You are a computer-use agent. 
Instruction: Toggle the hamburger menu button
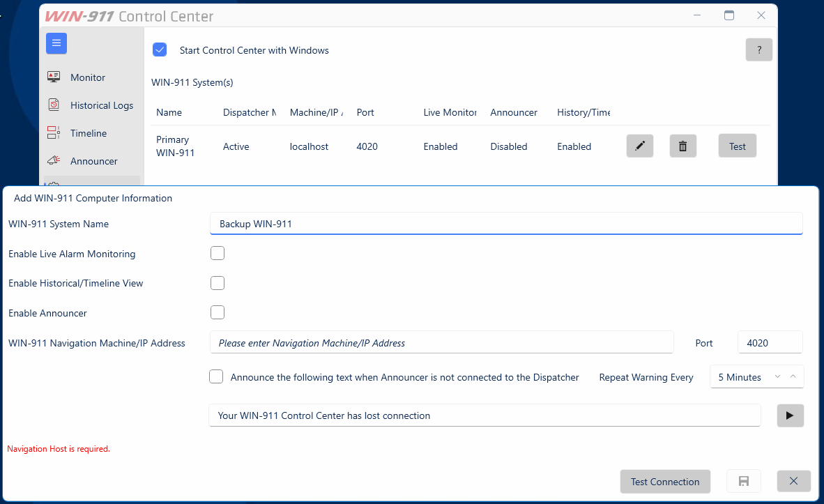point(56,44)
